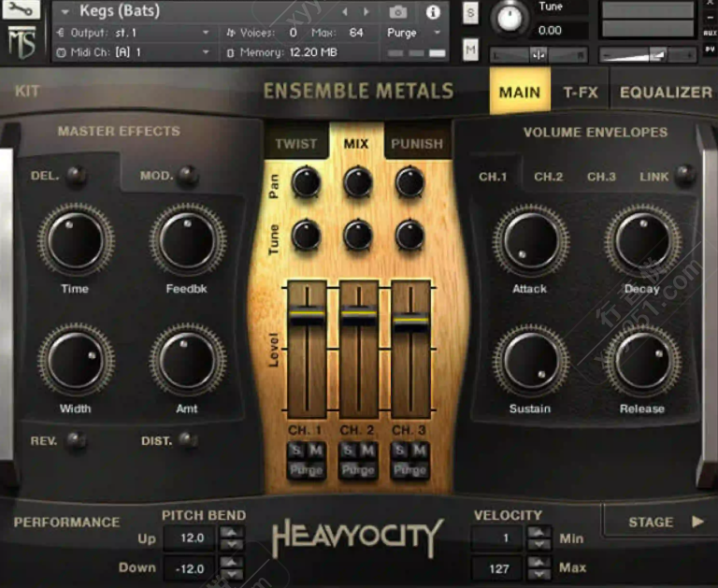Select envelope CH.3 tab
Screen dimensions: 718x588
point(601,177)
